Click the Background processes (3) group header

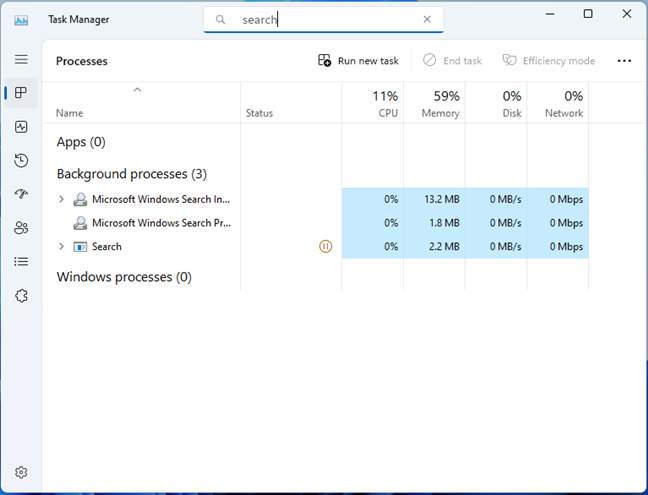(x=131, y=174)
